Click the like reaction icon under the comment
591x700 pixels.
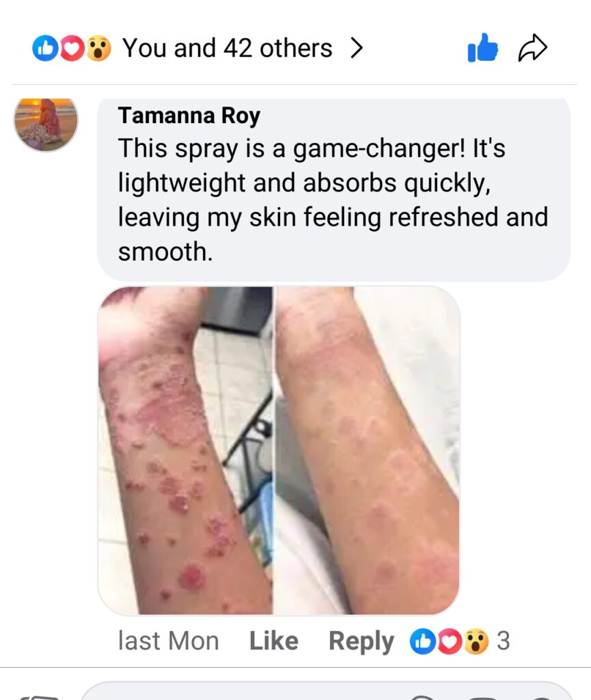422,641
